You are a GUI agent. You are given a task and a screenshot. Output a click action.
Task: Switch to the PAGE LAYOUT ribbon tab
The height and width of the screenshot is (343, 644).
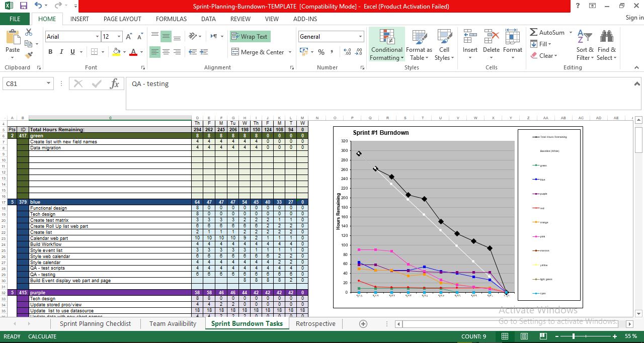click(x=122, y=19)
